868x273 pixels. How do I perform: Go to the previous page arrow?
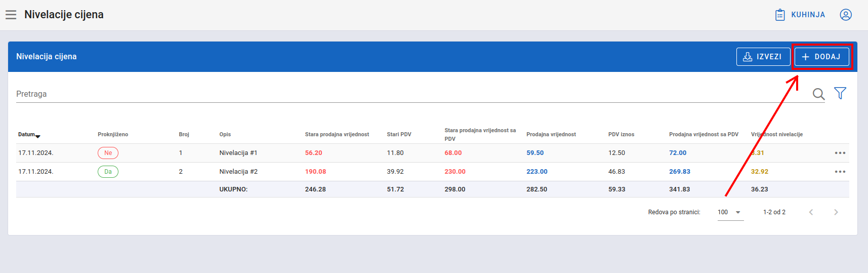811,212
